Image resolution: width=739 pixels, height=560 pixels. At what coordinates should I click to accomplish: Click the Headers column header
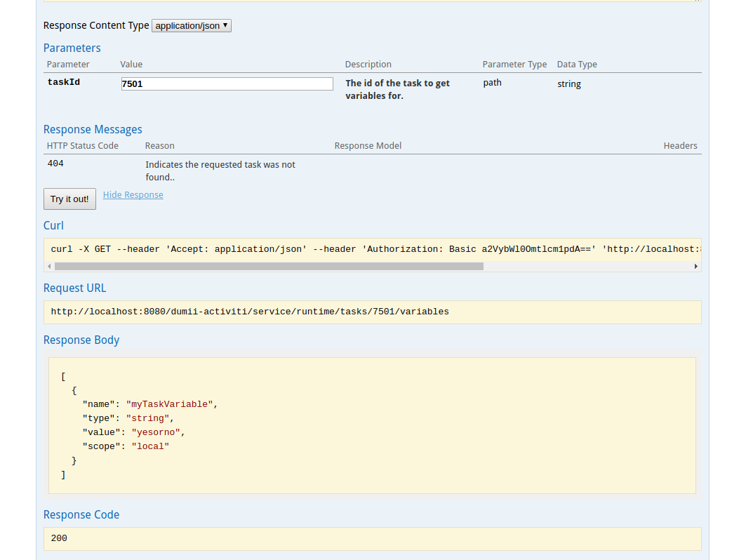[680, 146]
